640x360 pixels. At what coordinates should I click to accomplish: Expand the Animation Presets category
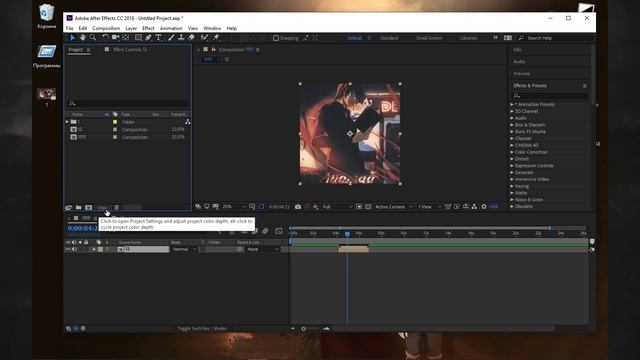point(512,104)
